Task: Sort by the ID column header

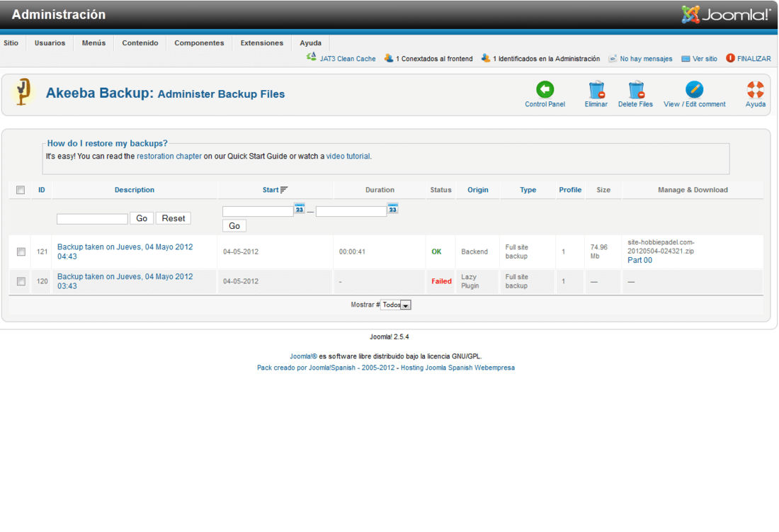Action: 42,190
